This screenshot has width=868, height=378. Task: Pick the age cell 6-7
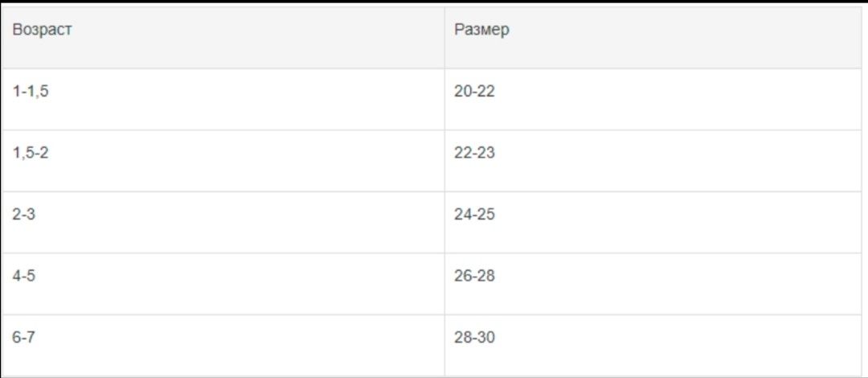pyautogui.click(x=223, y=346)
